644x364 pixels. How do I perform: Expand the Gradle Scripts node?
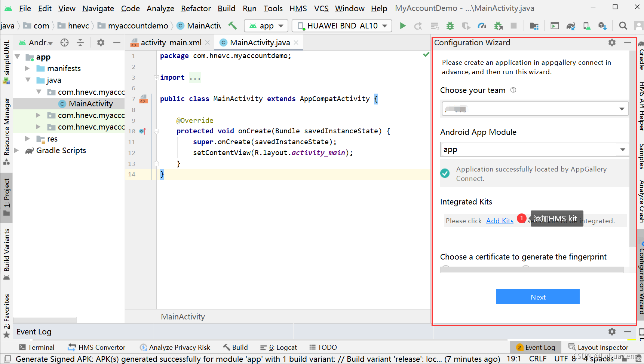point(16,151)
